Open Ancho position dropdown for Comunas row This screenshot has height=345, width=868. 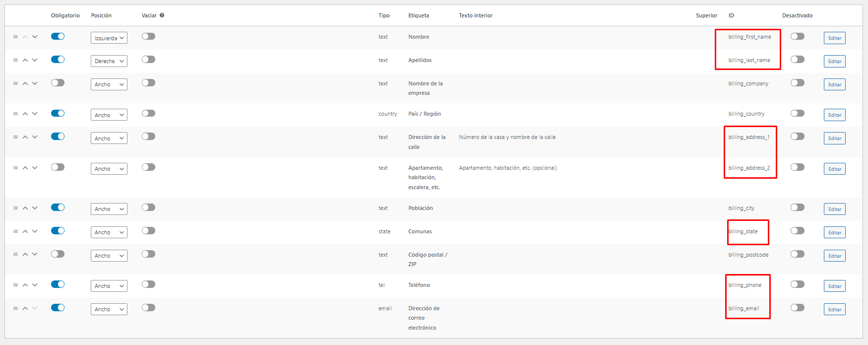click(x=109, y=232)
